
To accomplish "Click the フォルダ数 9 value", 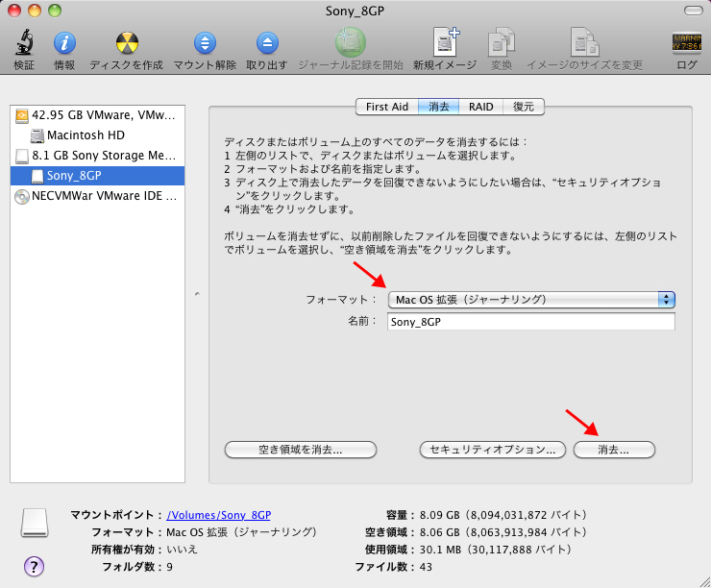I will pos(169,567).
